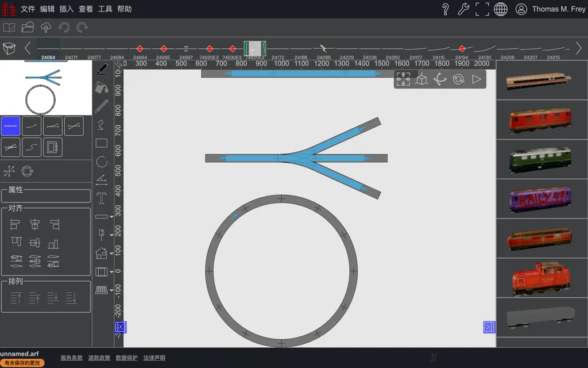Open the track library box icon

[x=9, y=48]
